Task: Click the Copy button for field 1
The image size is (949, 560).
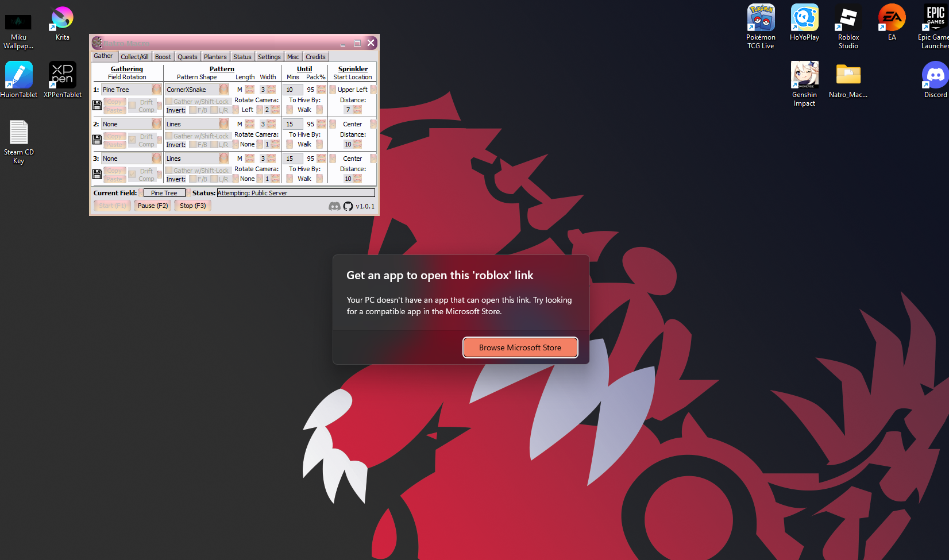Action: pyautogui.click(x=115, y=102)
